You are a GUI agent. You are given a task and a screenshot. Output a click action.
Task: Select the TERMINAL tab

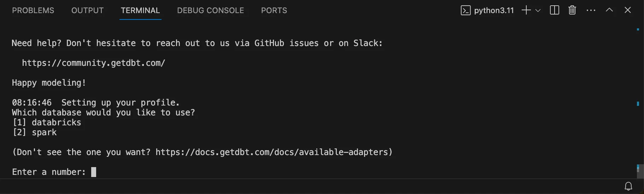(x=140, y=11)
